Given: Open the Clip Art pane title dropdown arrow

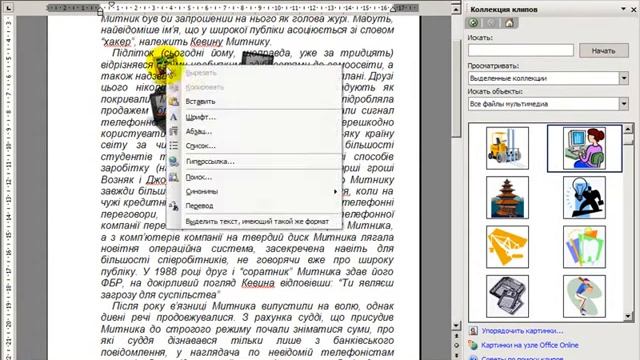Looking at the screenshot, I should (x=623, y=9).
